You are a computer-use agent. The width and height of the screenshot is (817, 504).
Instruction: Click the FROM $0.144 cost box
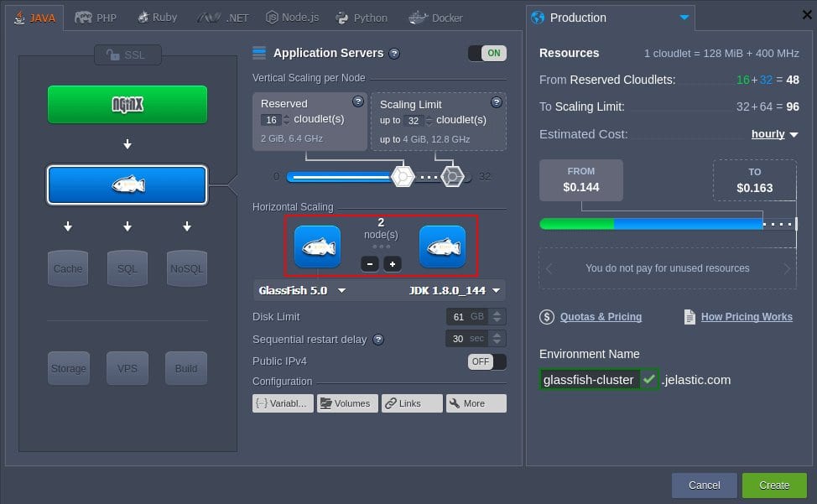click(581, 180)
